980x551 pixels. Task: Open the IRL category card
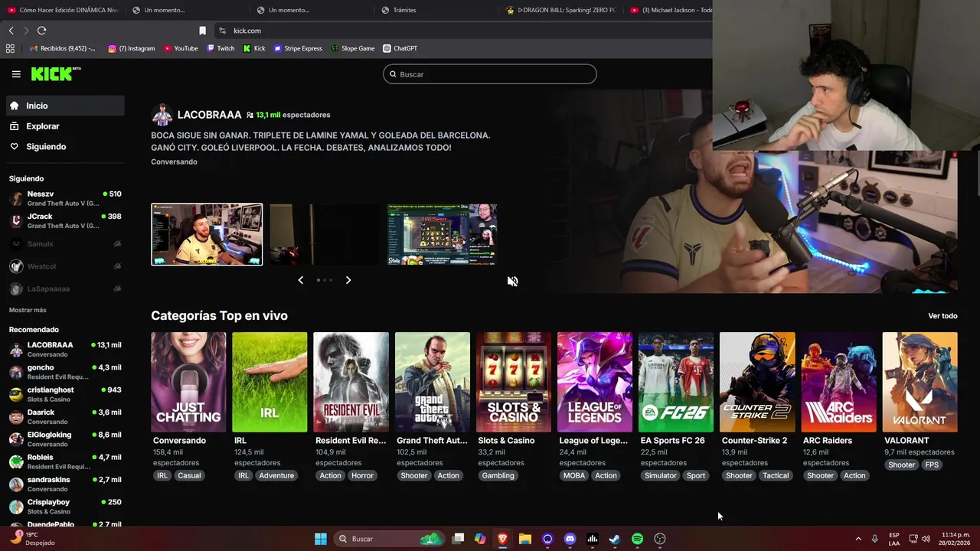(x=269, y=382)
